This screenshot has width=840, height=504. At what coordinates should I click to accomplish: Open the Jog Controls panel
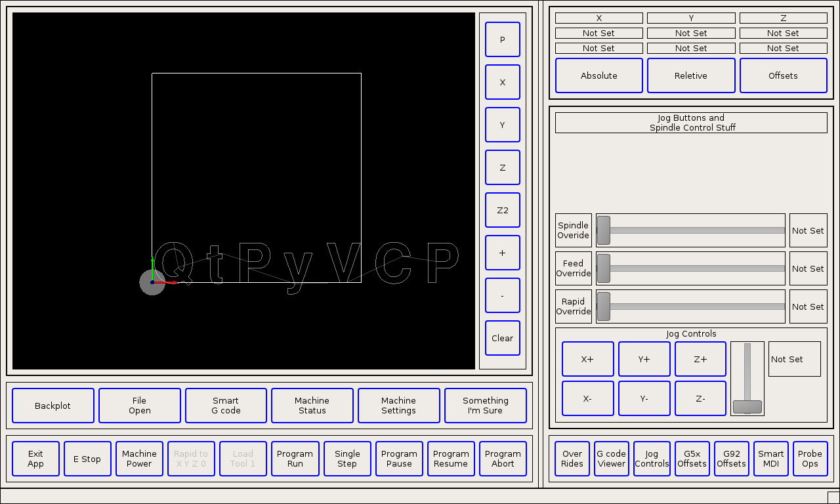coord(652,459)
